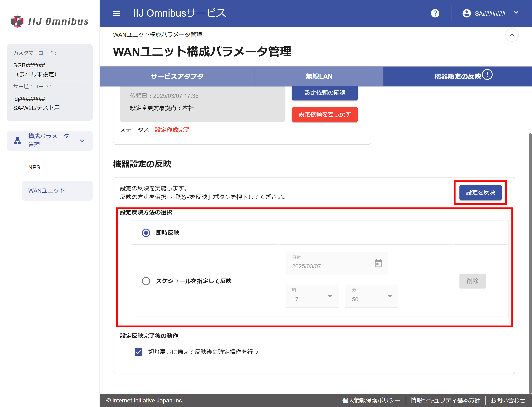The width and height of the screenshot is (532, 407).
Task: Click the vertical page scrollbar
Action: [530, 263]
